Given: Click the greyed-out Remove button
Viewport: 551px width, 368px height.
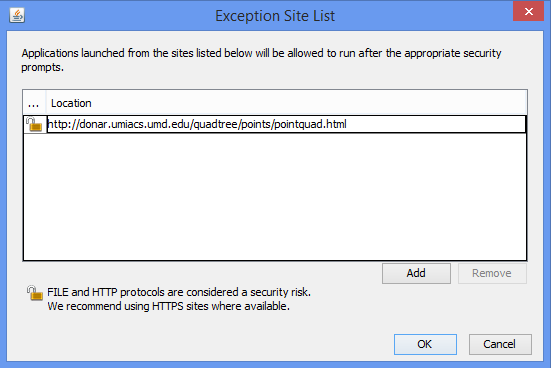Looking at the screenshot, I should click(492, 273).
